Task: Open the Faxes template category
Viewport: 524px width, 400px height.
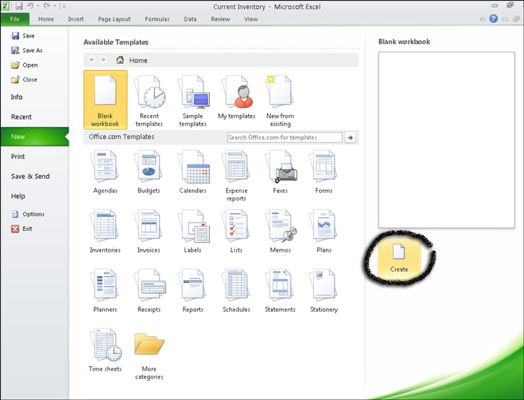Action: point(280,172)
